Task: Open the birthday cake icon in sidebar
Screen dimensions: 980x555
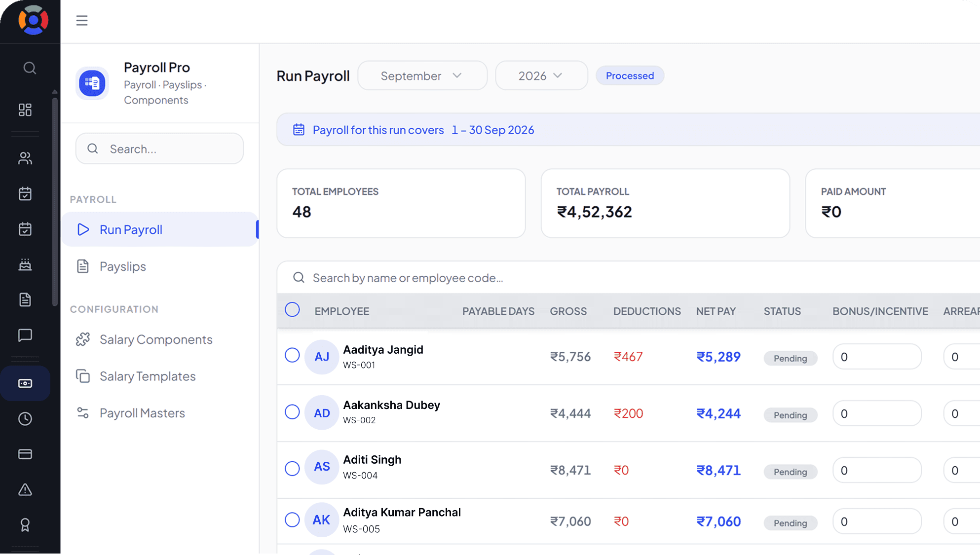Action: click(x=25, y=264)
